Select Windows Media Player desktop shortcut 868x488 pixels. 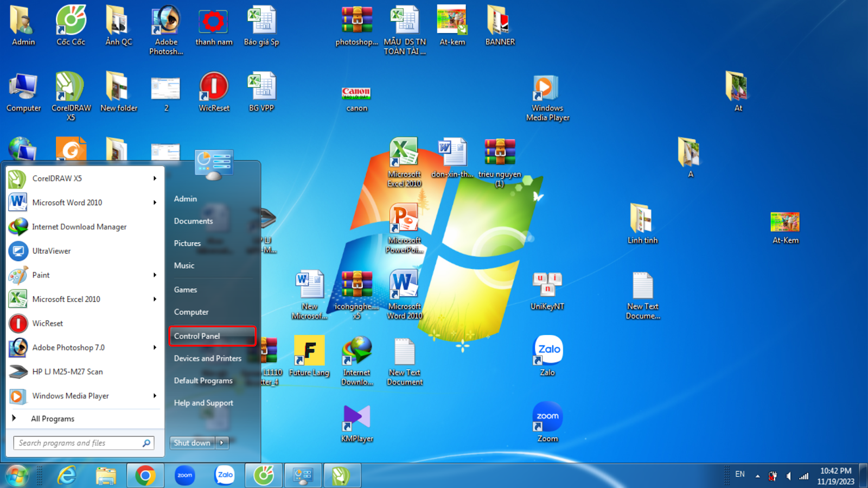(x=547, y=98)
